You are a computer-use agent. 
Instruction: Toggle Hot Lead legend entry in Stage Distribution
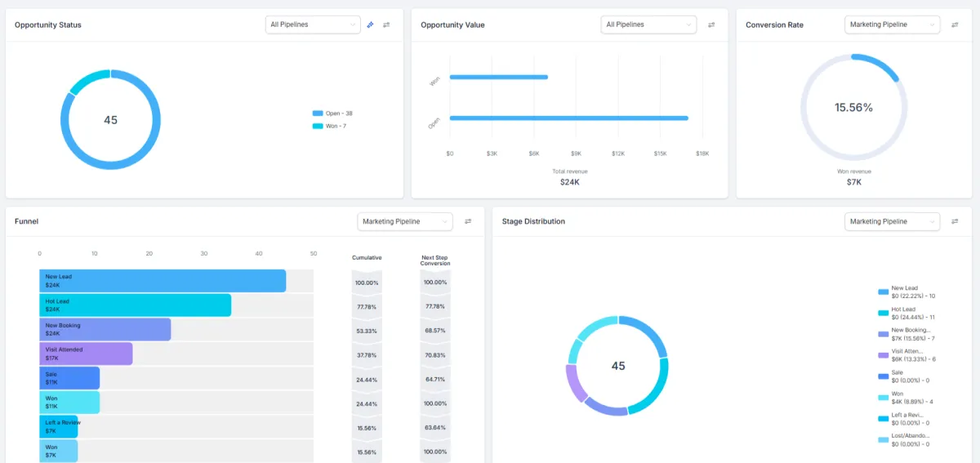[906, 313]
